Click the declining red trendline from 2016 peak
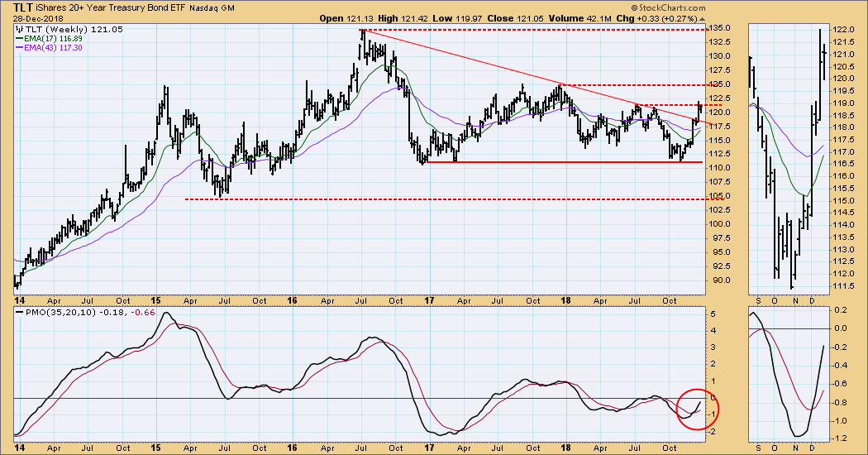Viewport: 868px width, 455px height. (496, 69)
